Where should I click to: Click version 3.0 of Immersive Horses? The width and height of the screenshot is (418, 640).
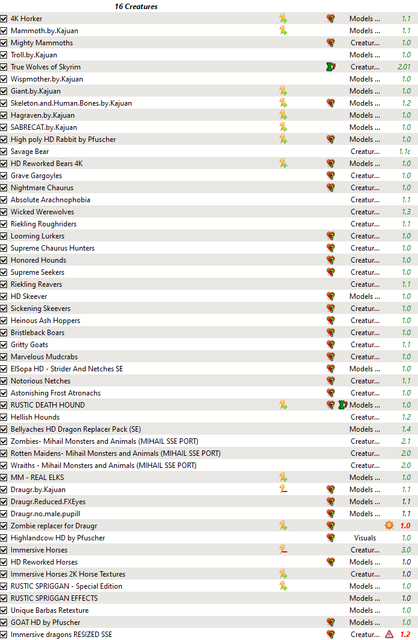click(x=406, y=550)
